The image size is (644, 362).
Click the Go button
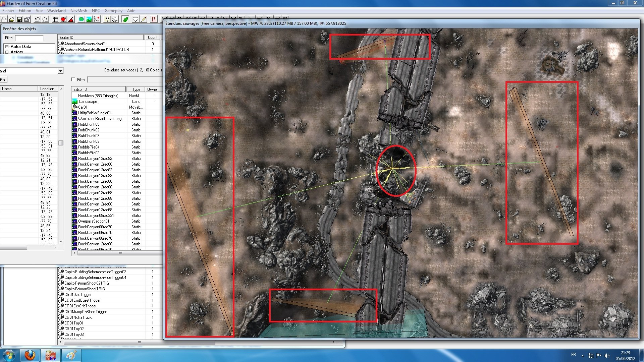(3, 80)
